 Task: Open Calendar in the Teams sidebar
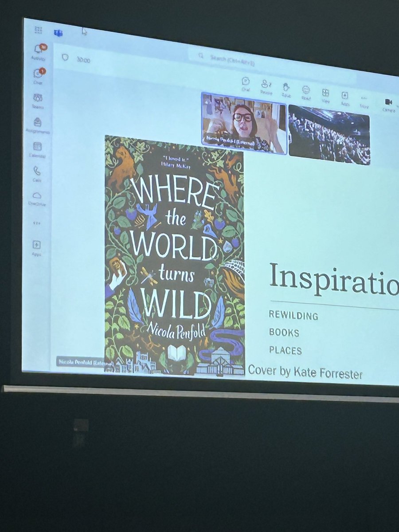pyautogui.click(x=38, y=149)
